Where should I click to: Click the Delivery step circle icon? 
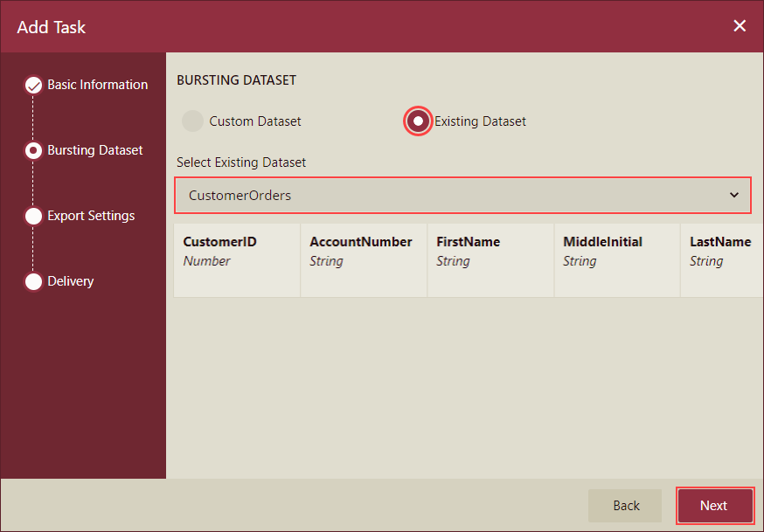point(33,281)
